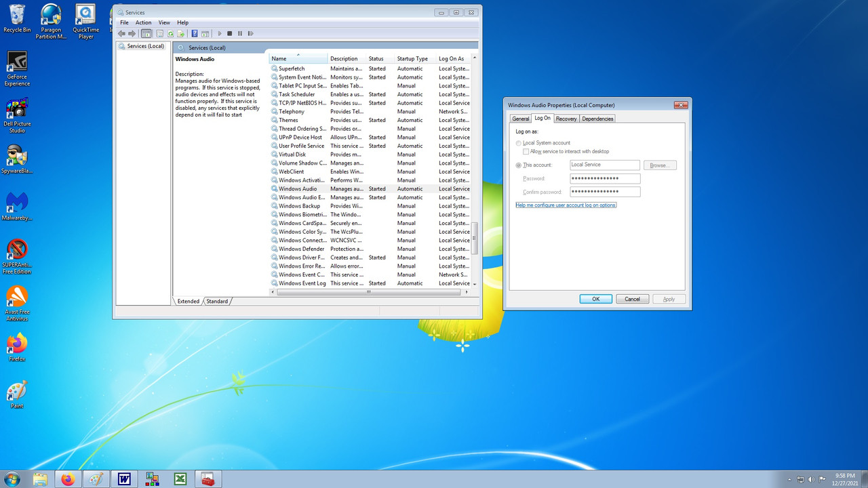This screenshot has height=488, width=868.
Task: Click the Confirm password input field
Action: coord(605,192)
